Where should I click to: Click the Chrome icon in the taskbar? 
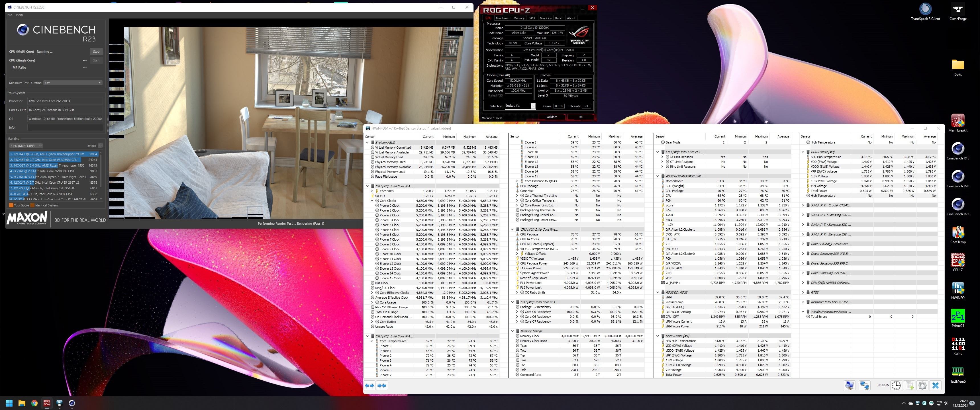click(x=34, y=403)
